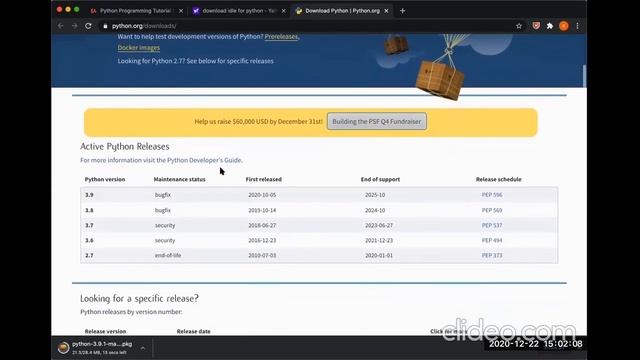Screen dimensions: 640x360
Task: Click the Maintenance status column header
Action: [180, 179]
